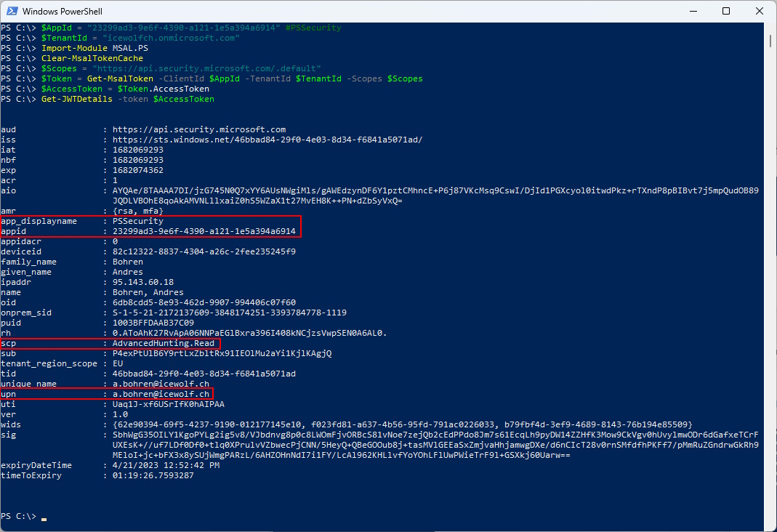Screen dimensions: 777x532
Task: Click the "Windows PowerShell" window title
Action: [x=63, y=12]
